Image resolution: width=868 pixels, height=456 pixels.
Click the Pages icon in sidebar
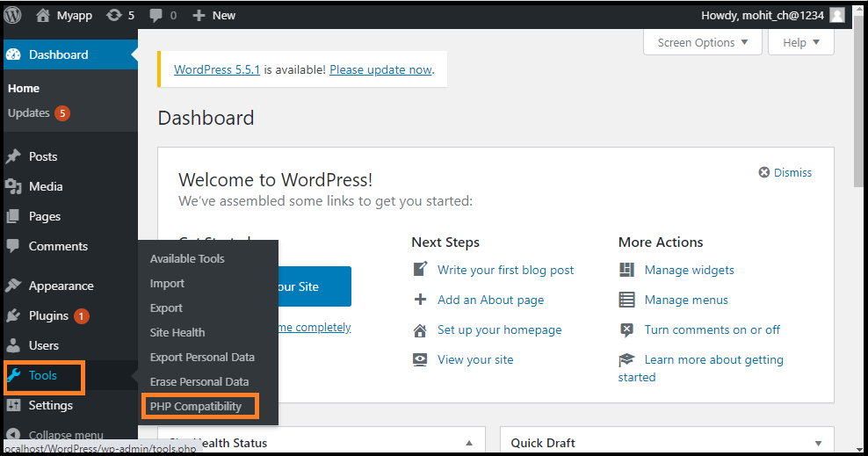[12, 216]
